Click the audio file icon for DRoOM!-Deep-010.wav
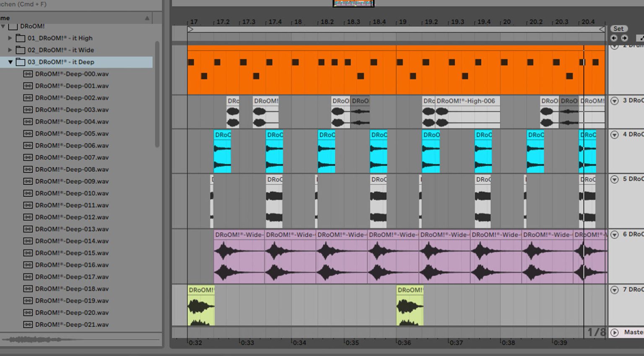Image resolution: width=644 pixels, height=356 pixels. (28, 193)
